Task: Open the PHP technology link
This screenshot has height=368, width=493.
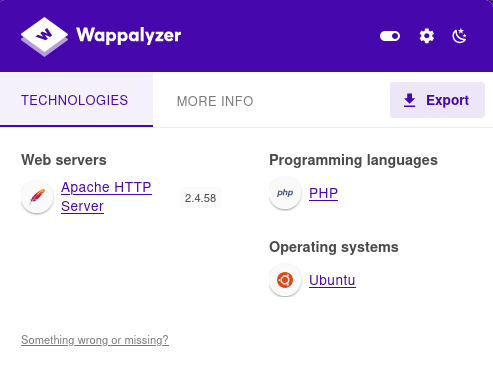Action: pos(323,193)
